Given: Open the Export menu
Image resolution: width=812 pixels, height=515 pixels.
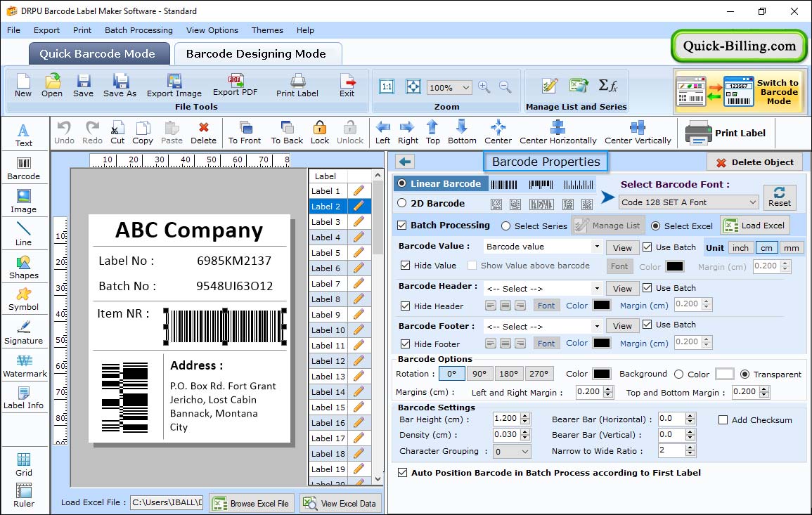Looking at the screenshot, I should pyautogui.click(x=46, y=30).
